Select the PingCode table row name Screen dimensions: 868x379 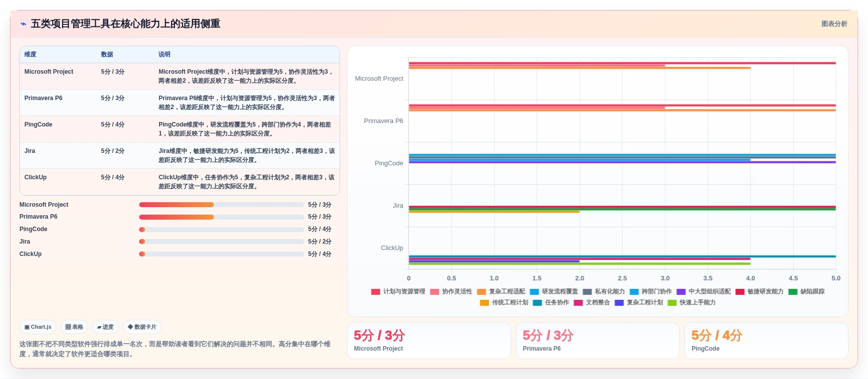38,125
